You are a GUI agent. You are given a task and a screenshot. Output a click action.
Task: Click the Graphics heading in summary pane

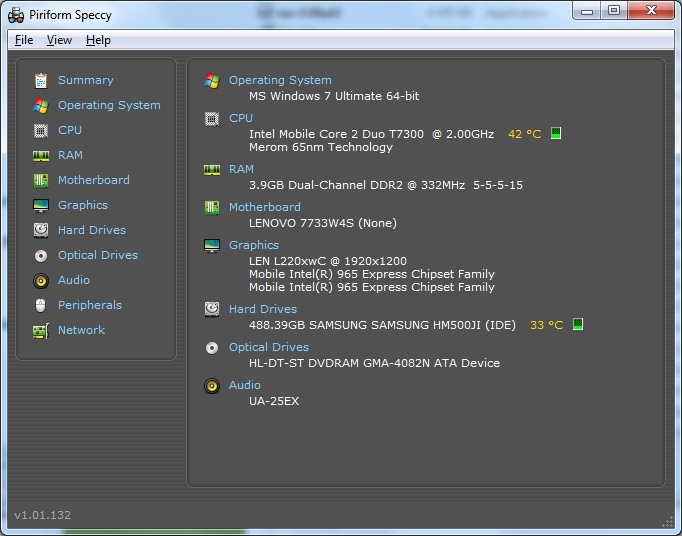(x=254, y=245)
